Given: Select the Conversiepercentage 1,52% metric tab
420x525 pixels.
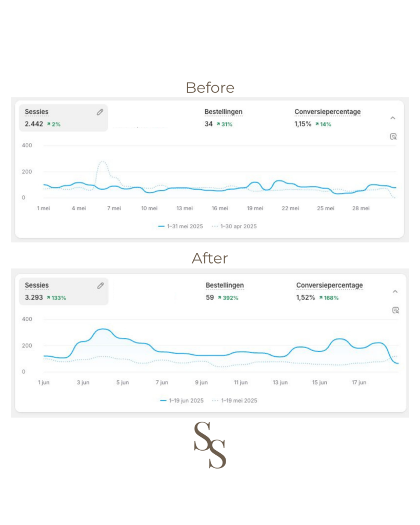Looking at the screenshot, I should (329, 291).
